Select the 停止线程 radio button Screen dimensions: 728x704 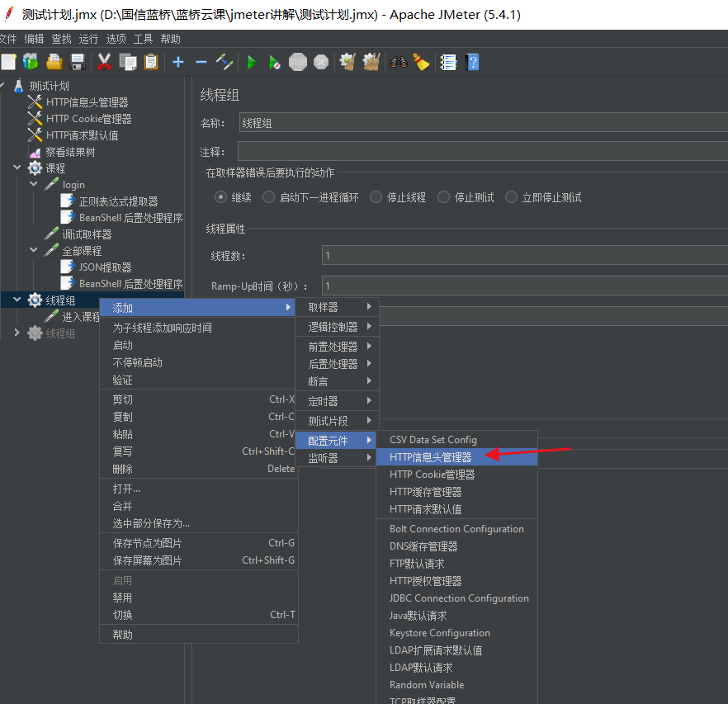376,197
